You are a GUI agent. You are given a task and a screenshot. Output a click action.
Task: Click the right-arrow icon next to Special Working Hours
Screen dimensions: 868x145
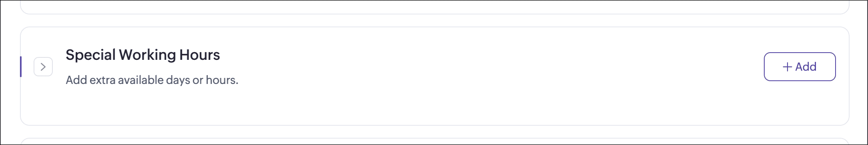[43, 67]
